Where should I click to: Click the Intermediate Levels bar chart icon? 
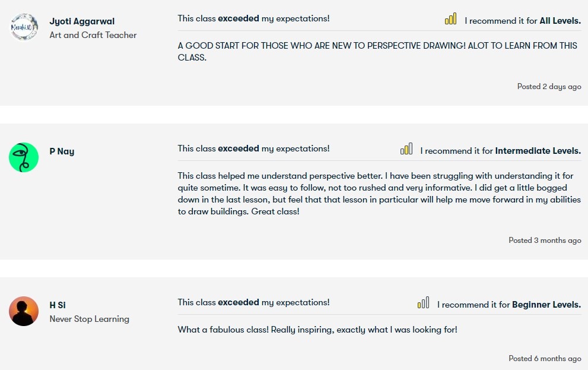pos(406,150)
